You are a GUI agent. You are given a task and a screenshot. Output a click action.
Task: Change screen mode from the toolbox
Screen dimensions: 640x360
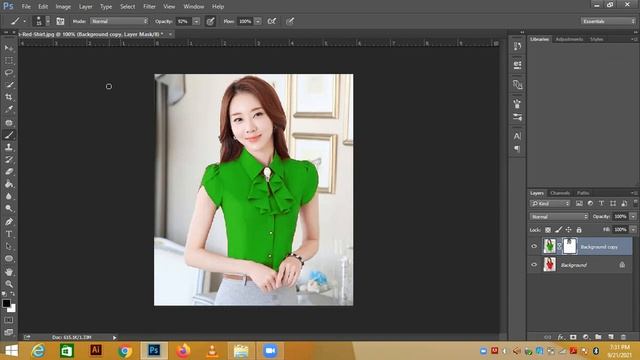point(9,332)
